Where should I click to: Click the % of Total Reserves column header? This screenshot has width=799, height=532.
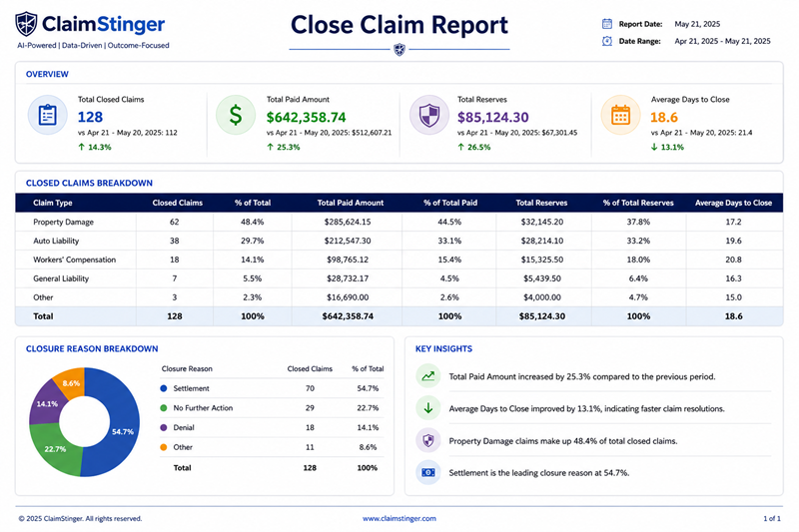coord(638,203)
